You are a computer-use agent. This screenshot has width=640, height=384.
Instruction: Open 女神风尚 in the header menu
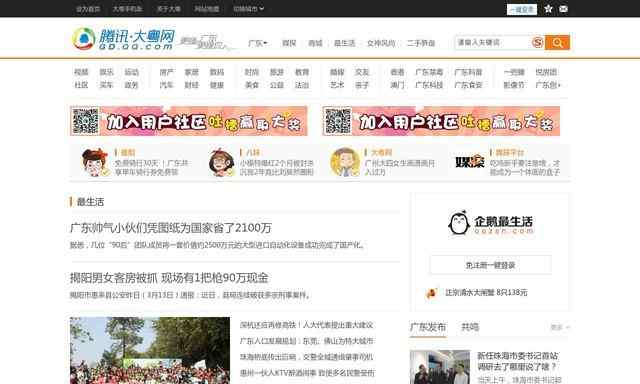(x=381, y=43)
